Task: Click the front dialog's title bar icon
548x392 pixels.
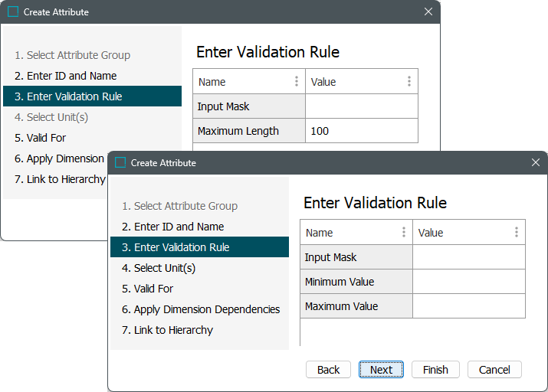Action: [120, 162]
